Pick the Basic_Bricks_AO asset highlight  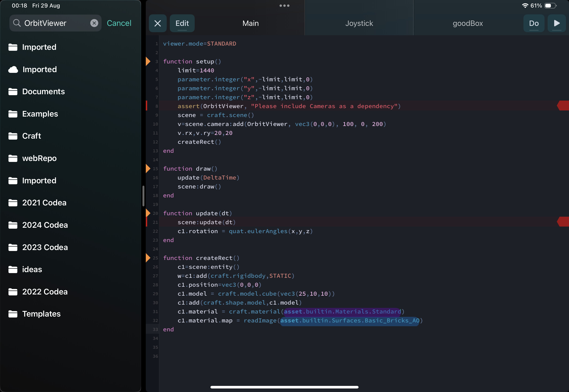point(350,321)
